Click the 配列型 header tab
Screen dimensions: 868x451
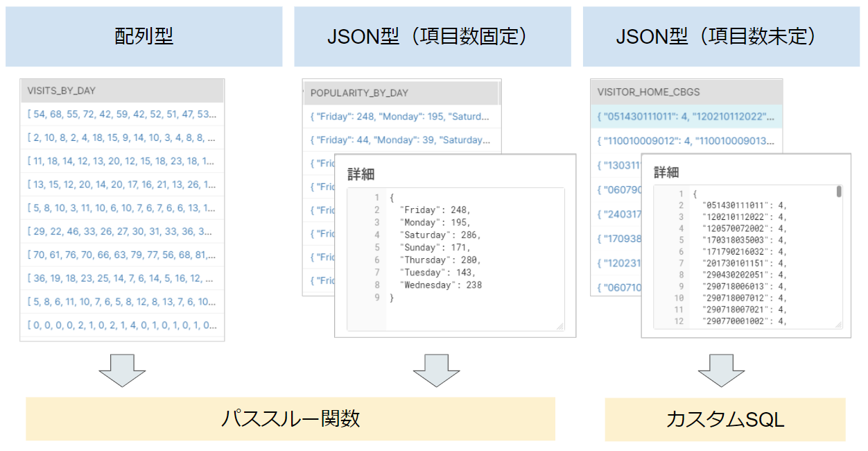[144, 37]
